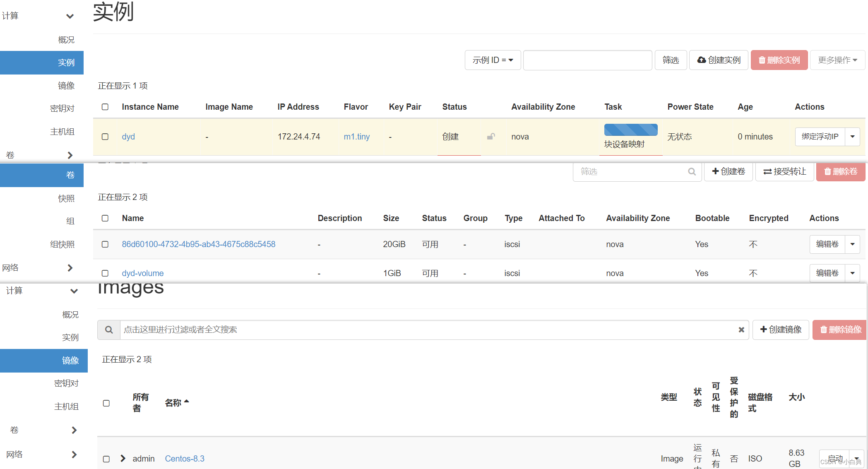Open the first 概况 sidebar item
This screenshot has width=868, height=469.
click(66, 40)
